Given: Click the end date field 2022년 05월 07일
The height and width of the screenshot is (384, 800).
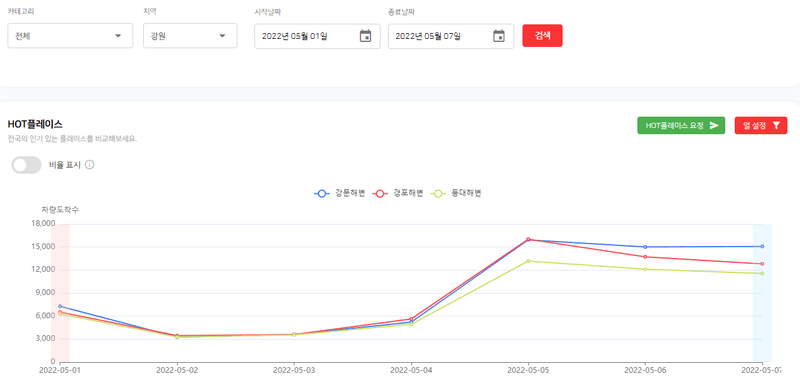Looking at the screenshot, I should pos(451,36).
